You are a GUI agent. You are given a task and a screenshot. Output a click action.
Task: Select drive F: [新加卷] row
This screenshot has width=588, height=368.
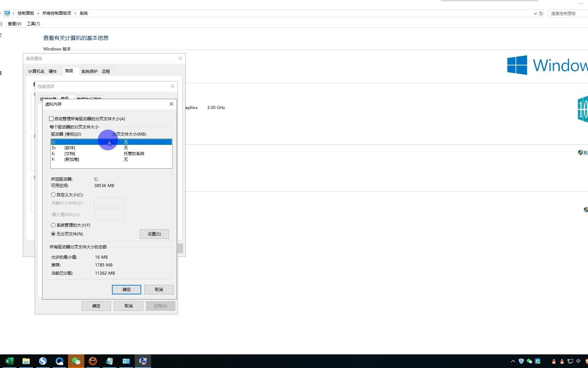coord(111,159)
